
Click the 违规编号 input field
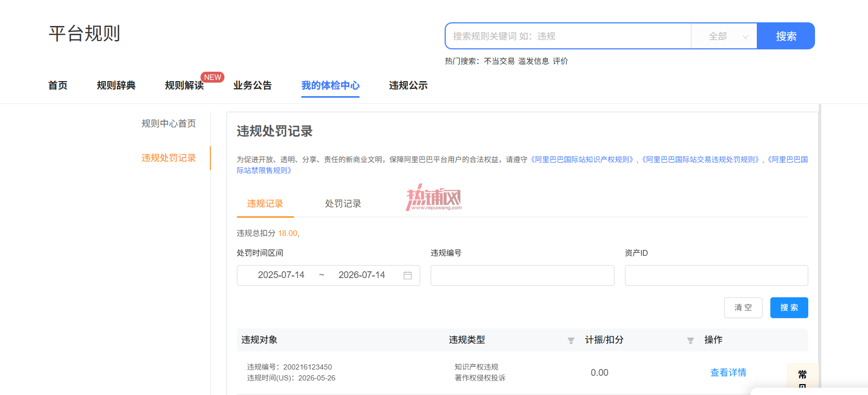click(x=523, y=275)
